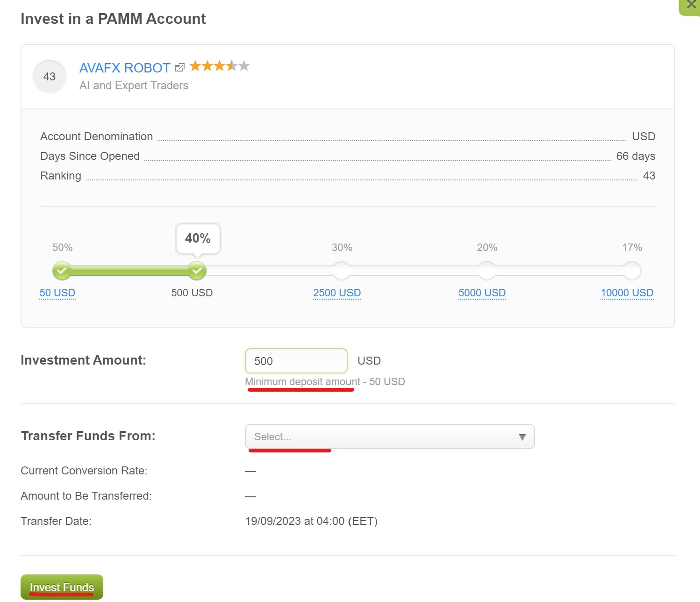The height and width of the screenshot is (602, 700).
Task: Click the Minimum deposit amount hint text
Action: pos(302,381)
